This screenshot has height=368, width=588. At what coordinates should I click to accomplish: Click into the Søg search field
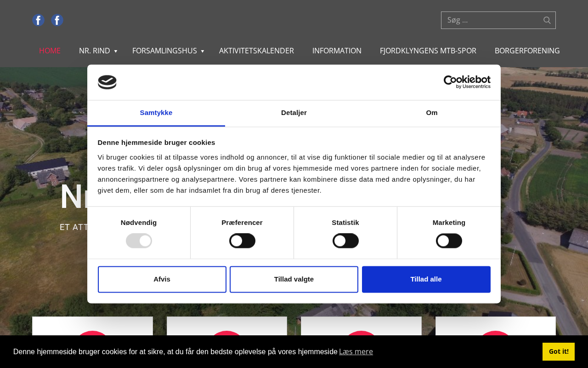tap(492, 20)
